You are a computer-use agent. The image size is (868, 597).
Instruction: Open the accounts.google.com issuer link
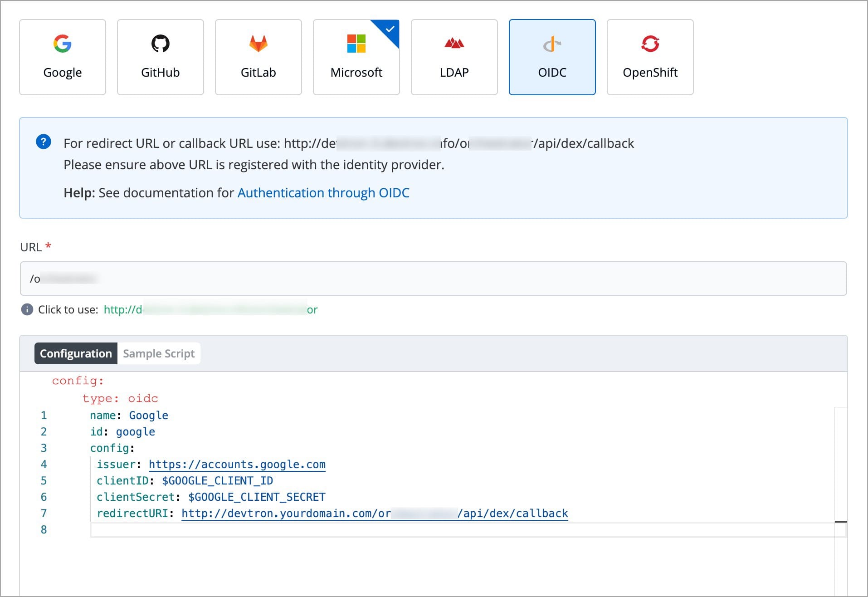237,464
